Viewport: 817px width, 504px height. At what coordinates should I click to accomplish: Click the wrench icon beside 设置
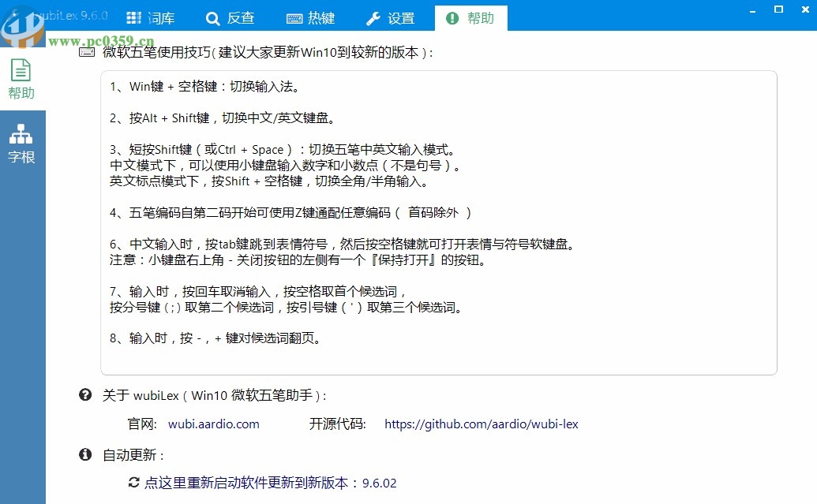coord(374,17)
